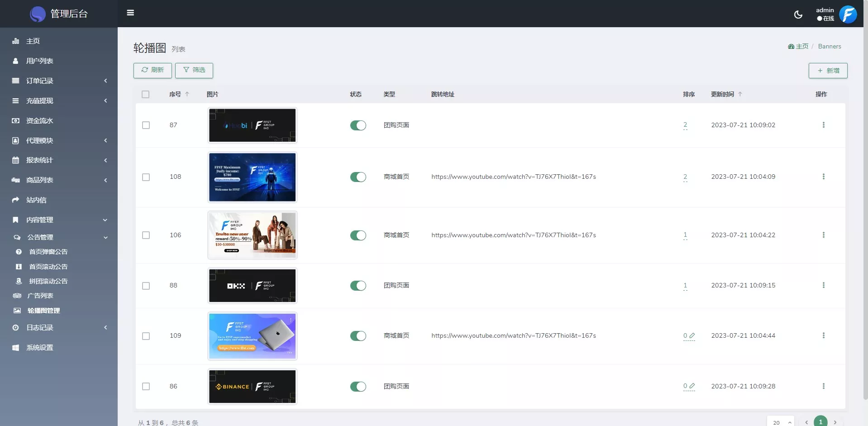Image resolution: width=868 pixels, height=426 pixels.
Task: Click the 刷新 refresh button
Action: tap(153, 70)
